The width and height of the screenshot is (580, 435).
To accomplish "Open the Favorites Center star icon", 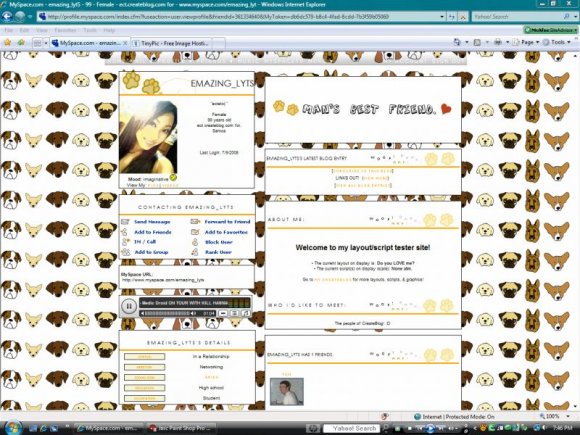I will point(7,43).
